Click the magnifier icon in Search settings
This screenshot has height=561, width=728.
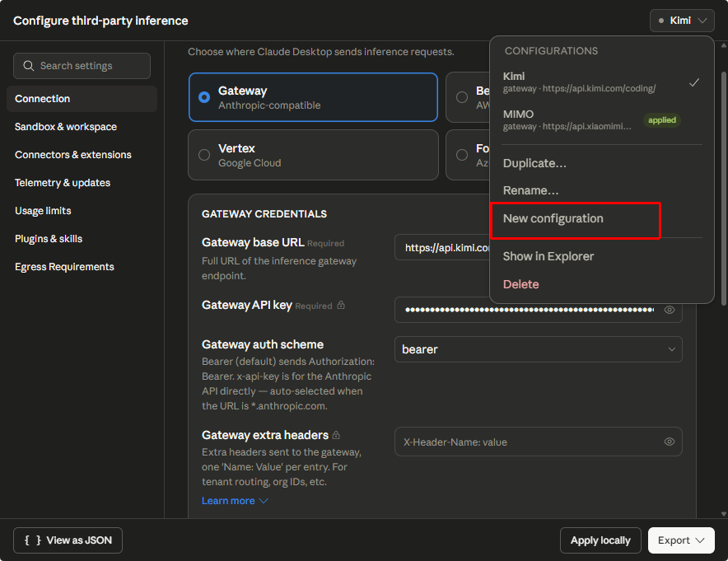coord(28,66)
